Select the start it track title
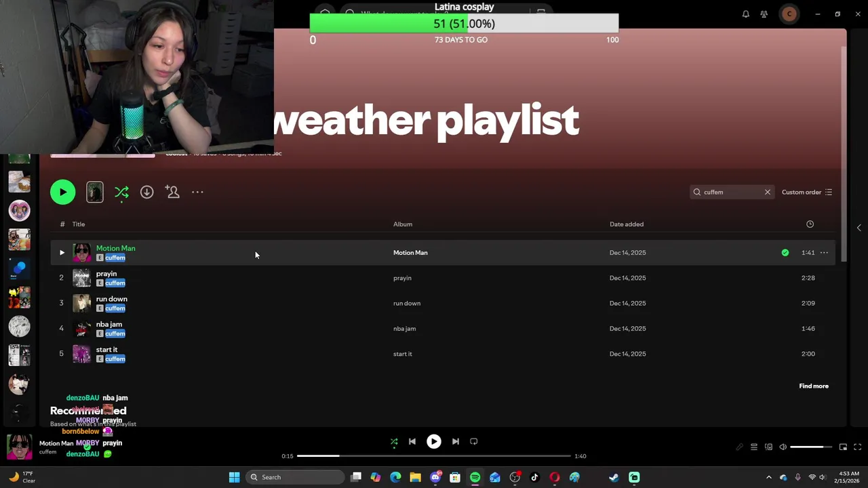This screenshot has width=868, height=488. (106, 349)
